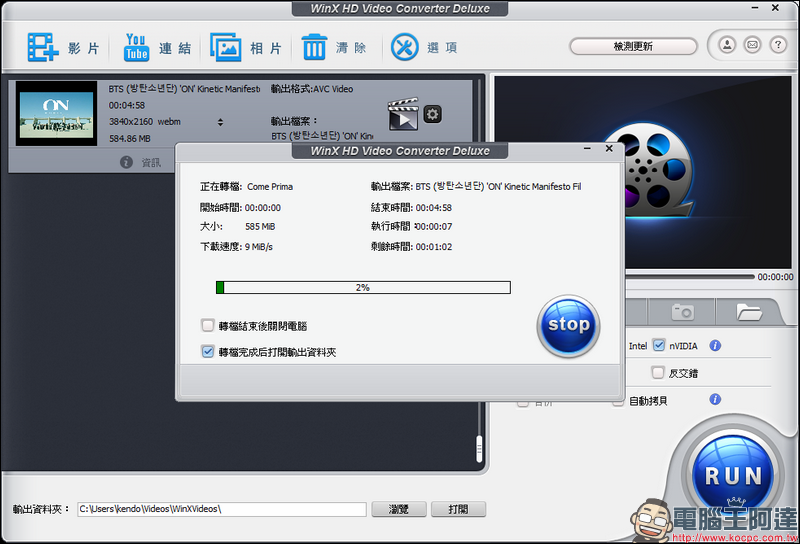The height and width of the screenshot is (544, 800).
Task: Toggle the nVIDIA hardware acceleration checkbox
Action: (659, 345)
